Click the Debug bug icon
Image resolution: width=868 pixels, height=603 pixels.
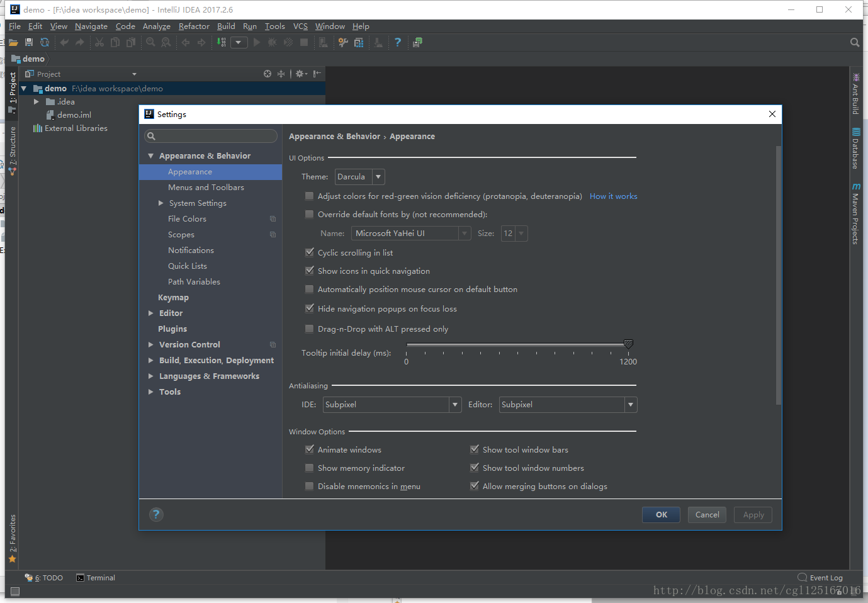point(273,42)
